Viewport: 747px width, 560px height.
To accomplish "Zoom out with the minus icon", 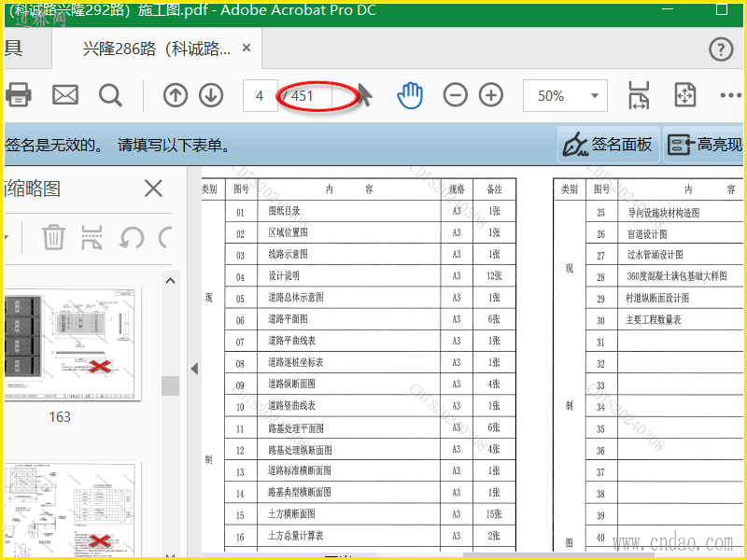I will pos(456,95).
